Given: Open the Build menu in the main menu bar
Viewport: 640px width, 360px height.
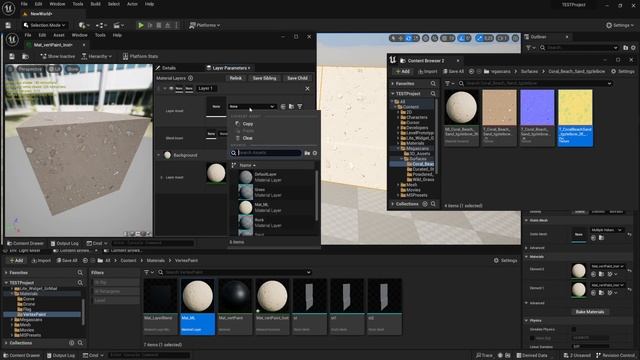Looking at the screenshot, I should pos(96,4).
